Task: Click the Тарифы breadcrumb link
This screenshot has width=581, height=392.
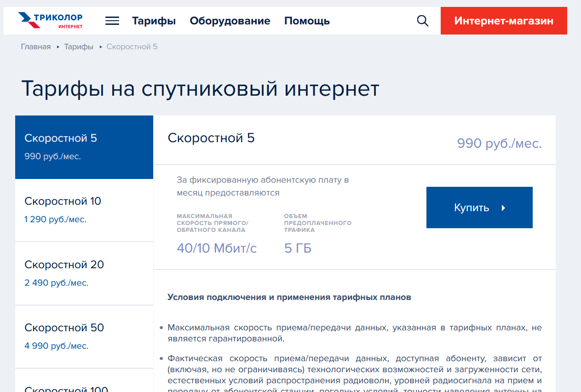Action: (x=79, y=46)
